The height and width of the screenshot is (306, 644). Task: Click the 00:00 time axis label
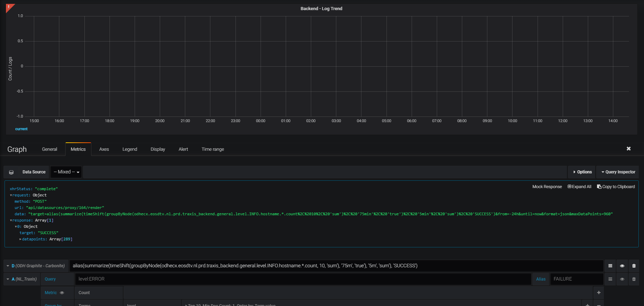pyautogui.click(x=261, y=121)
